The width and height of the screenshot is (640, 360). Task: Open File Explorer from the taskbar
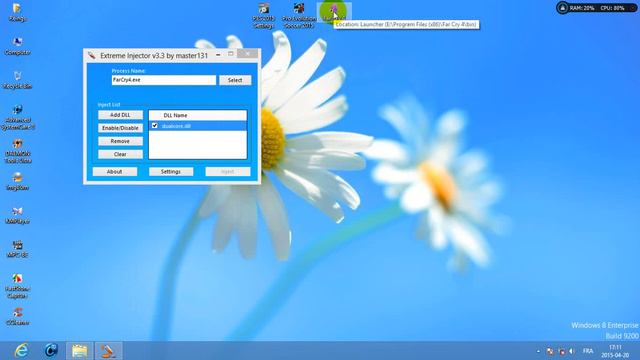pos(80,351)
